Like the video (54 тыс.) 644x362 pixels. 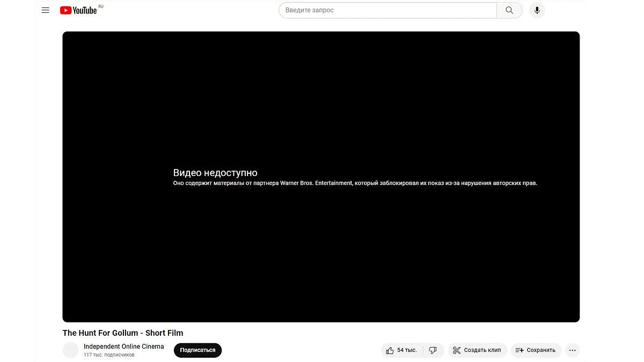pos(402,350)
